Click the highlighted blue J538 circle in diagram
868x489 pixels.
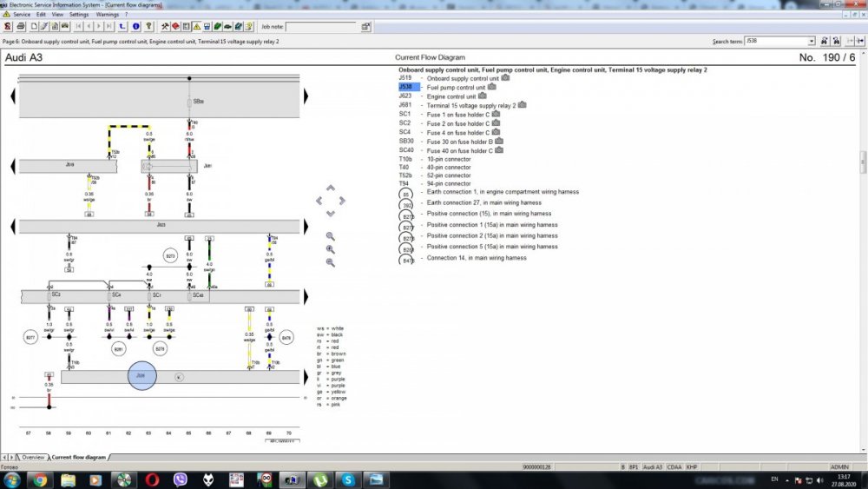(x=141, y=375)
